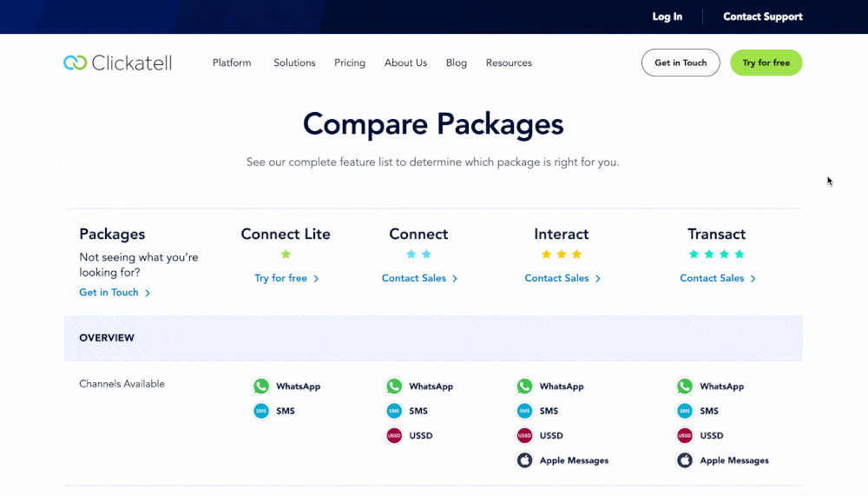Viewport: 868px width, 496px height.
Task: Visit the Blog page
Action: (x=457, y=63)
